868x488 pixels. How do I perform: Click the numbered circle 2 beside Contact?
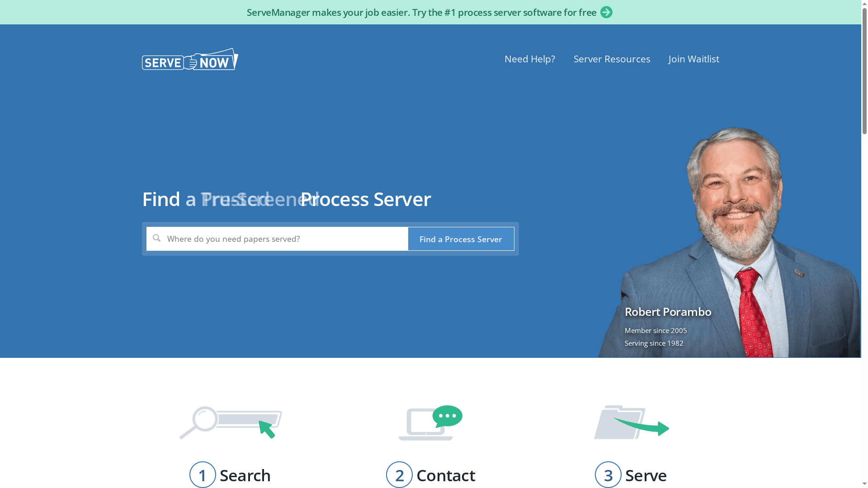coord(399,475)
